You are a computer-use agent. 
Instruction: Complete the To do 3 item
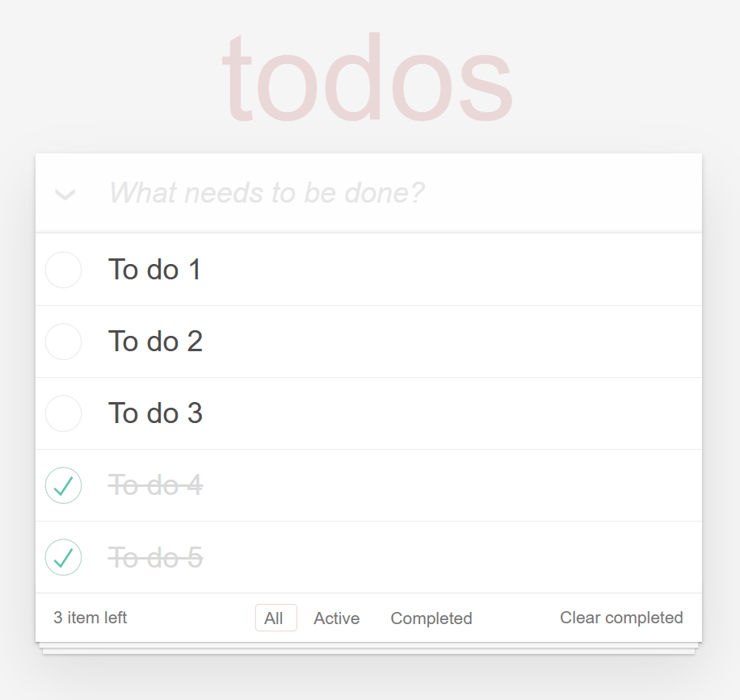63,413
